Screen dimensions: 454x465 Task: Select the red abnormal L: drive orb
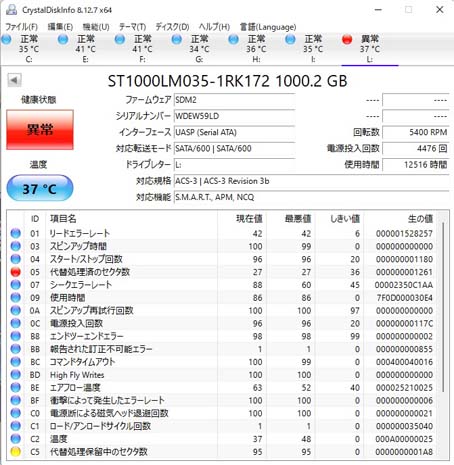click(x=347, y=40)
